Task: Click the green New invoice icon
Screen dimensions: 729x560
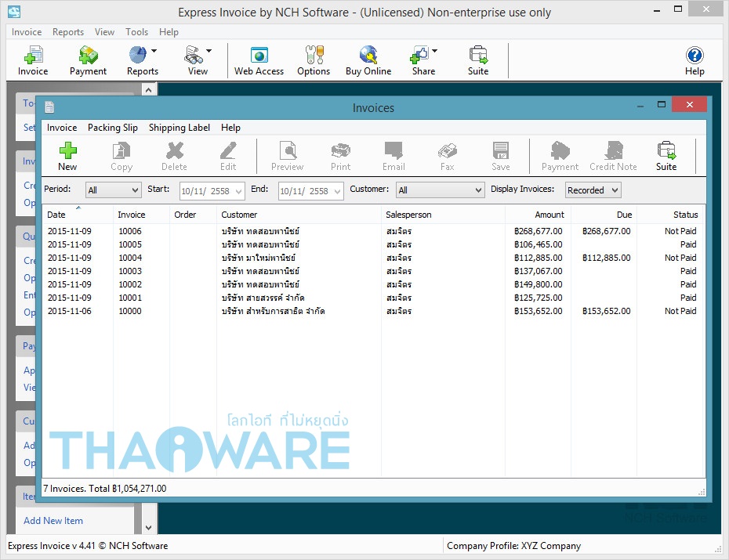Action: [x=67, y=151]
